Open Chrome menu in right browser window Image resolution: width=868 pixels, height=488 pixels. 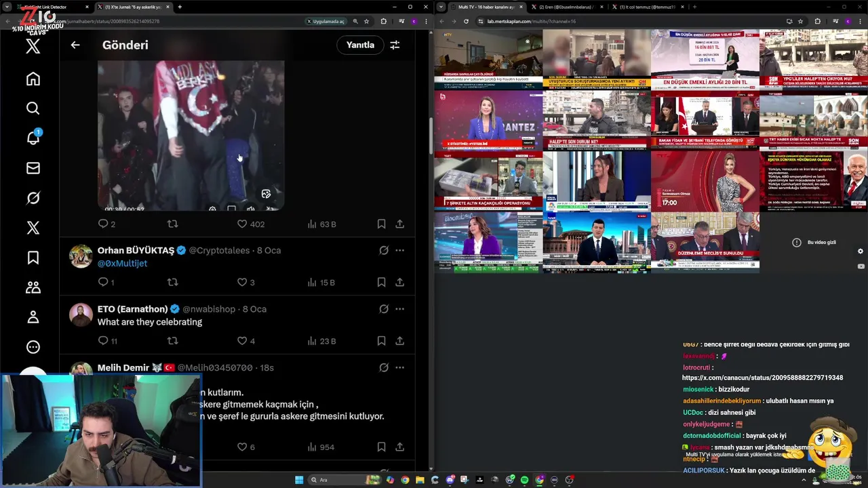pyautogui.click(x=861, y=21)
